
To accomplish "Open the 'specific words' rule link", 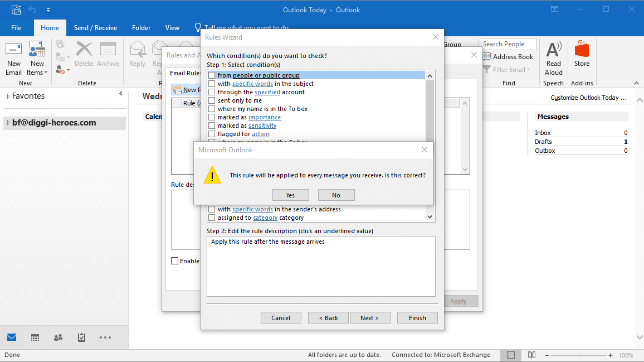I will pyautogui.click(x=252, y=84).
